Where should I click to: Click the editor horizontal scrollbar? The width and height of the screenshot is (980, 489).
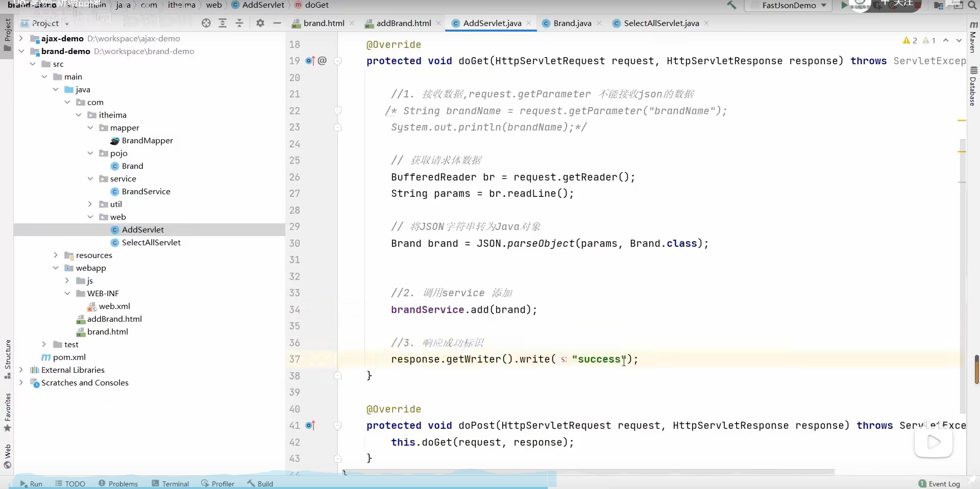pos(589,472)
